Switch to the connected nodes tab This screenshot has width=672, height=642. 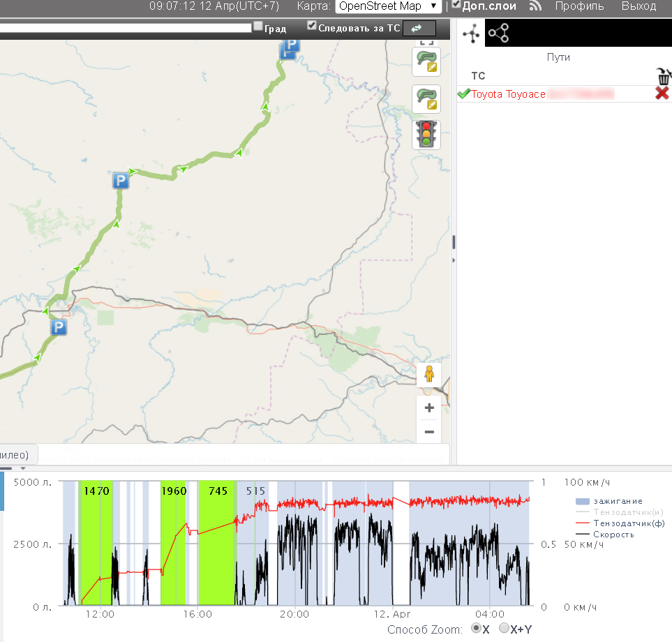pos(498,33)
